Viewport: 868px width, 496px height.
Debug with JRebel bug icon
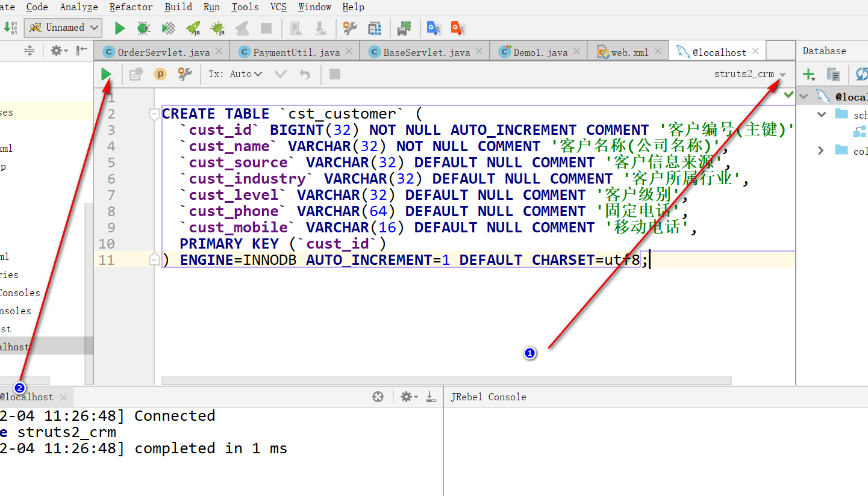click(216, 28)
